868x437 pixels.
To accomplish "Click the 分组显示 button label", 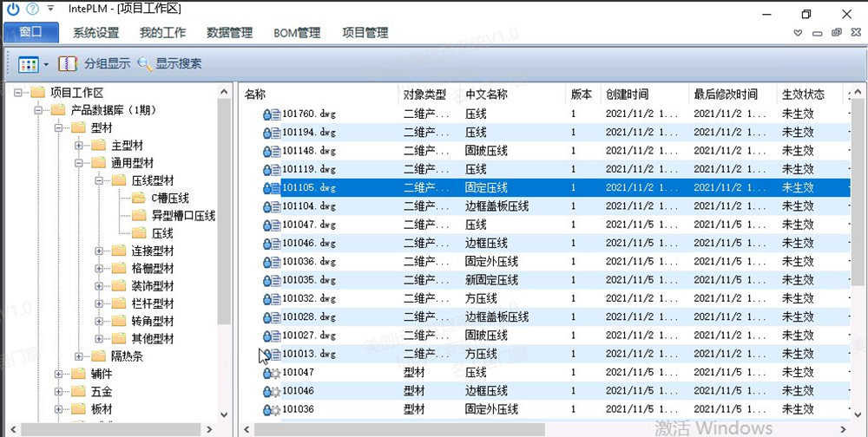I will pos(108,63).
